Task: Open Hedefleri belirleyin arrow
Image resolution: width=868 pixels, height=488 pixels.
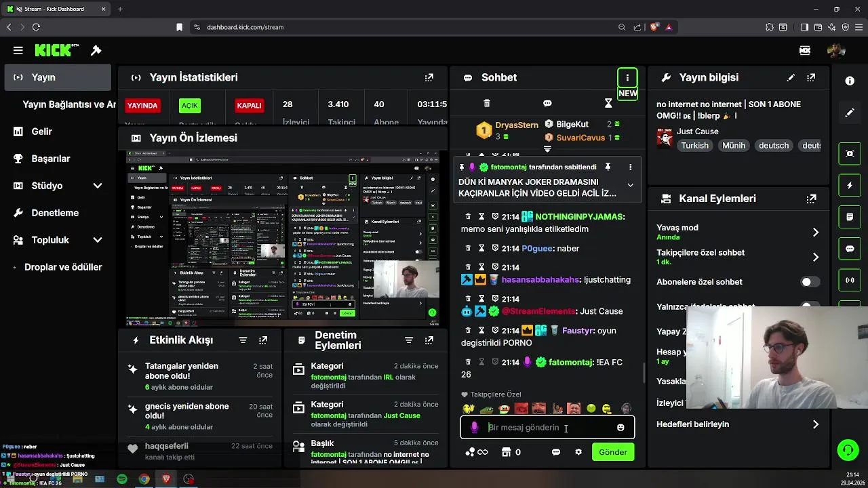Action: (815, 424)
